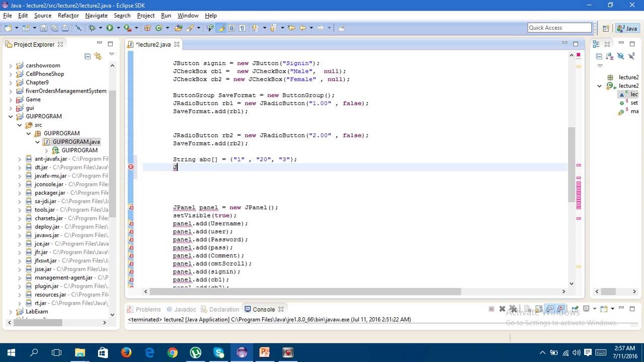The width and height of the screenshot is (644, 362).
Task: Click the Quick Access field
Action: point(559,28)
